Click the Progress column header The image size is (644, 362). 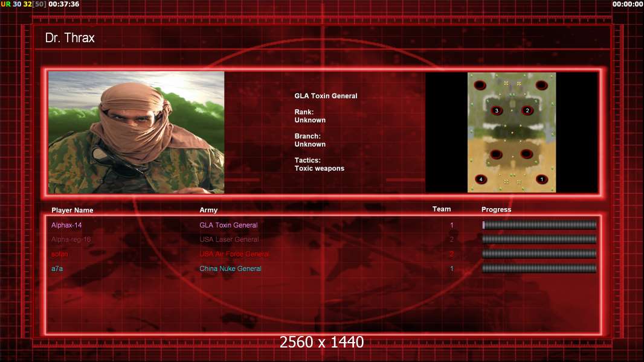496,209
